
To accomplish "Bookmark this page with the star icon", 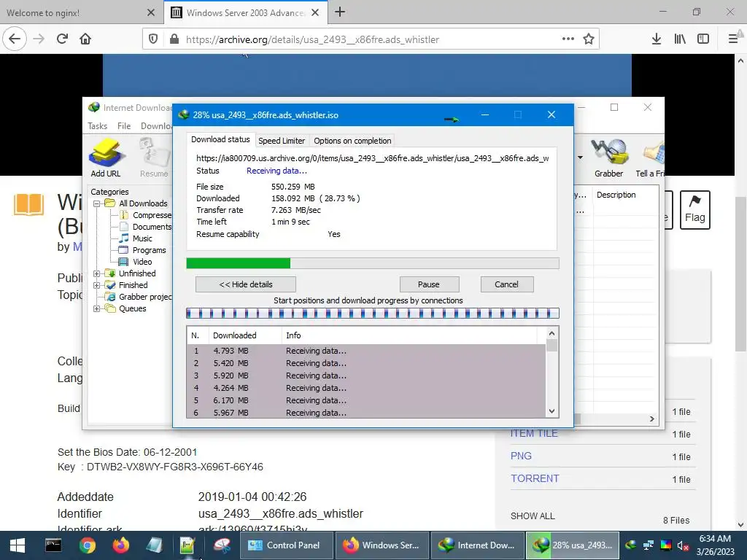I will pyautogui.click(x=589, y=39).
